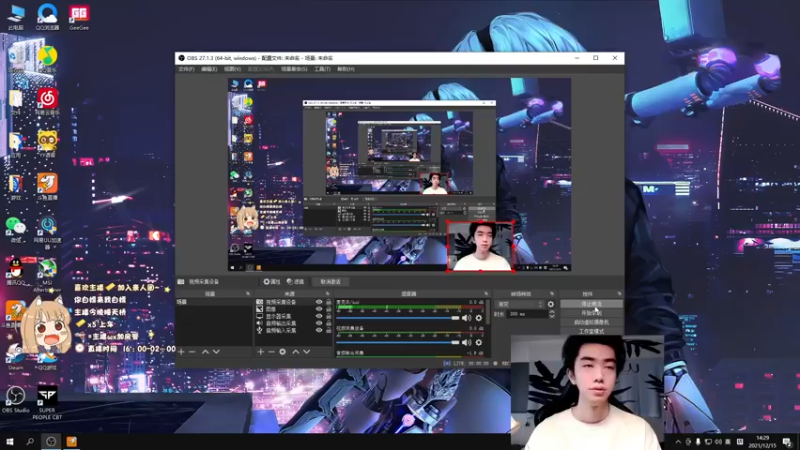The image size is (800, 450).
Task: Open the Windows Start menu
Action: point(9,442)
